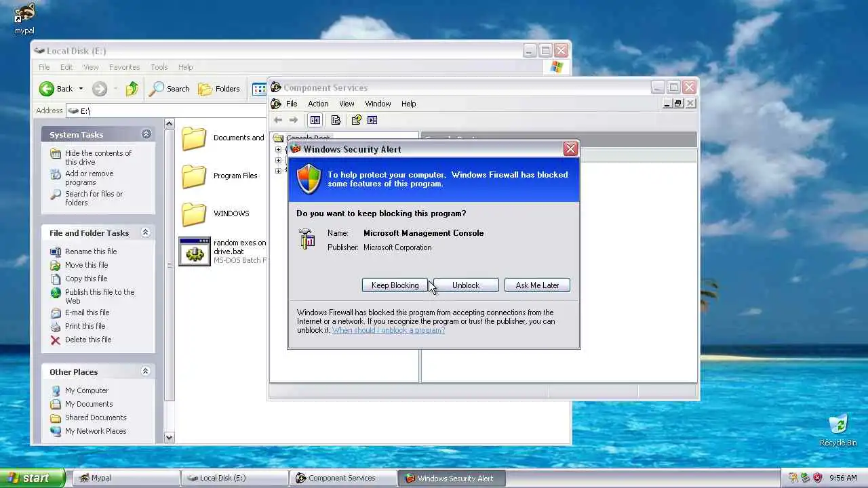The width and height of the screenshot is (868, 488).
Task: Click Help icon in Component Services toolbar
Action: [x=356, y=120]
